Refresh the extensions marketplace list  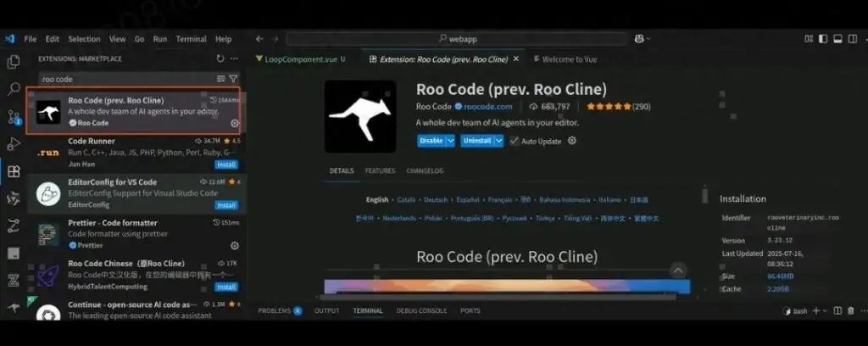pos(220,59)
